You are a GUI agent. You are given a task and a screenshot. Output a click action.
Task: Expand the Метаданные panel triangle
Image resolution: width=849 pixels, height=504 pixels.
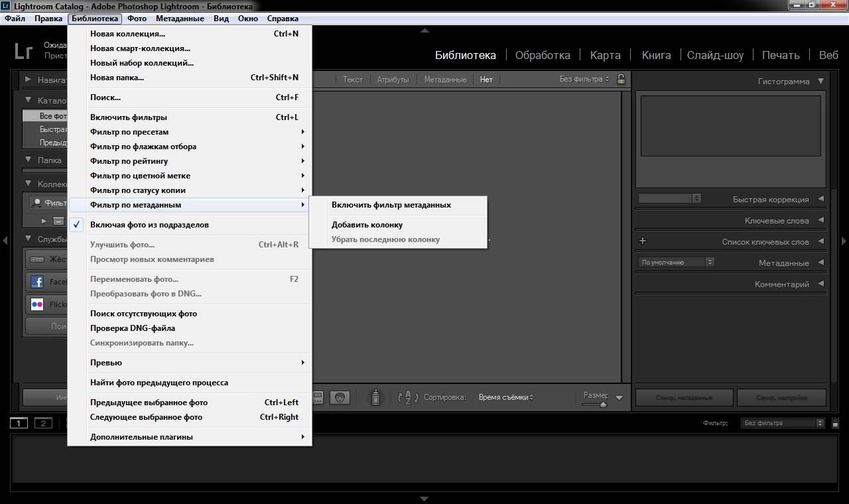click(820, 263)
